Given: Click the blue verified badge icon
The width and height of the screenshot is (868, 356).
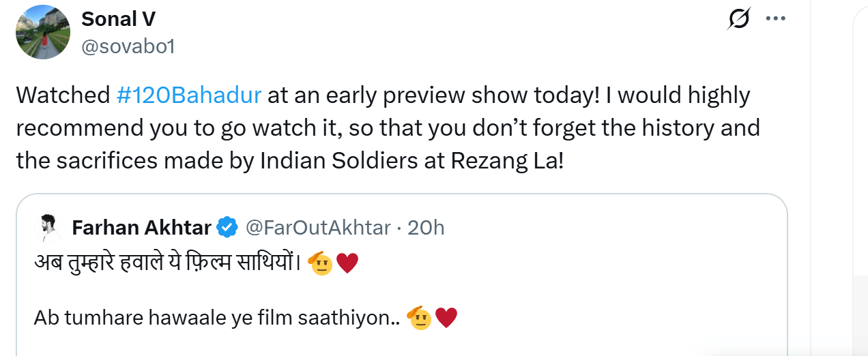Looking at the screenshot, I should click(x=227, y=228).
